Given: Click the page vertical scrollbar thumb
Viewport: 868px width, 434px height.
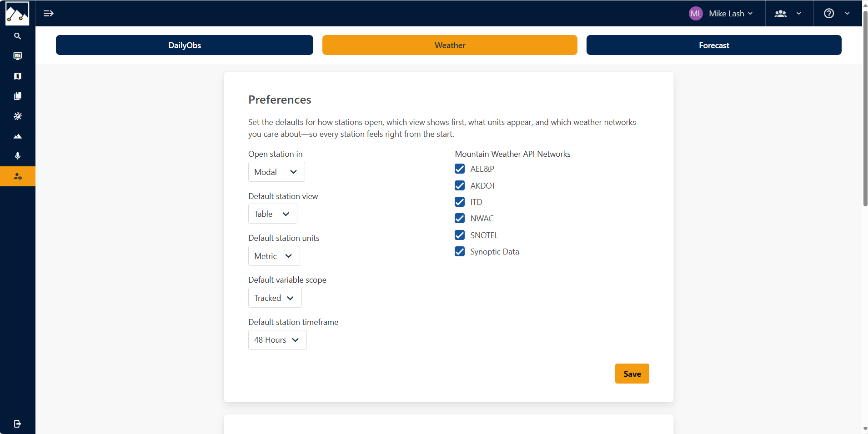Looking at the screenshot, I should [x=865, y=108].
